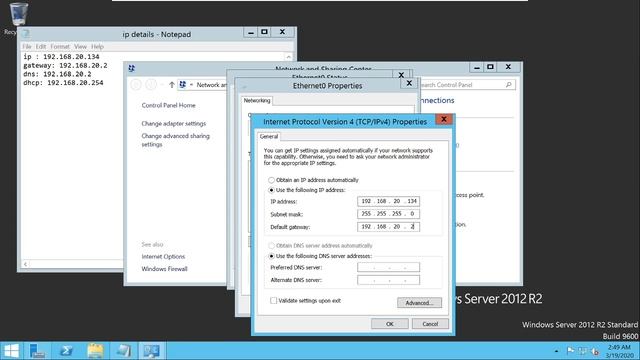Click the 'dhcp: 192.168.20.254' line in Notepad
The image size is (640, 360).
coord(63,82)
